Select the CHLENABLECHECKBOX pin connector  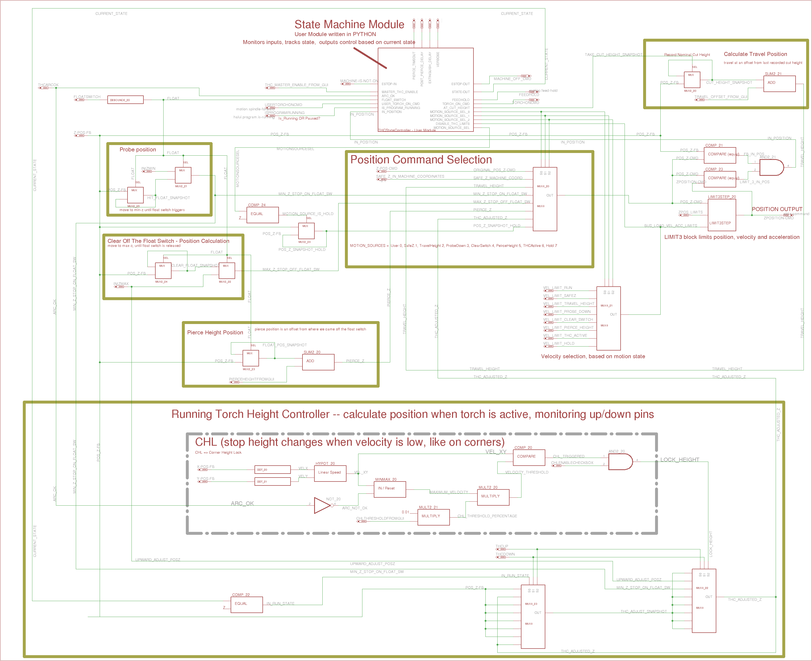click(556, 466)
